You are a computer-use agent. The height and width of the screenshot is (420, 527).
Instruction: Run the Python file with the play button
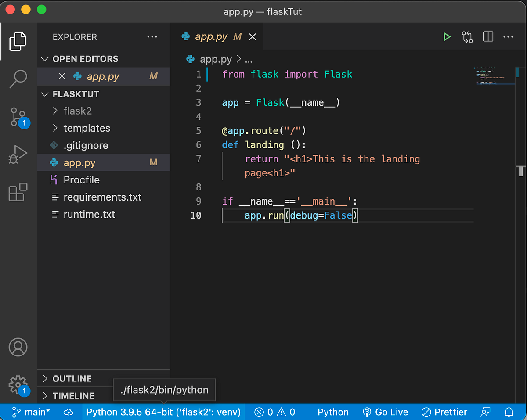447,37
